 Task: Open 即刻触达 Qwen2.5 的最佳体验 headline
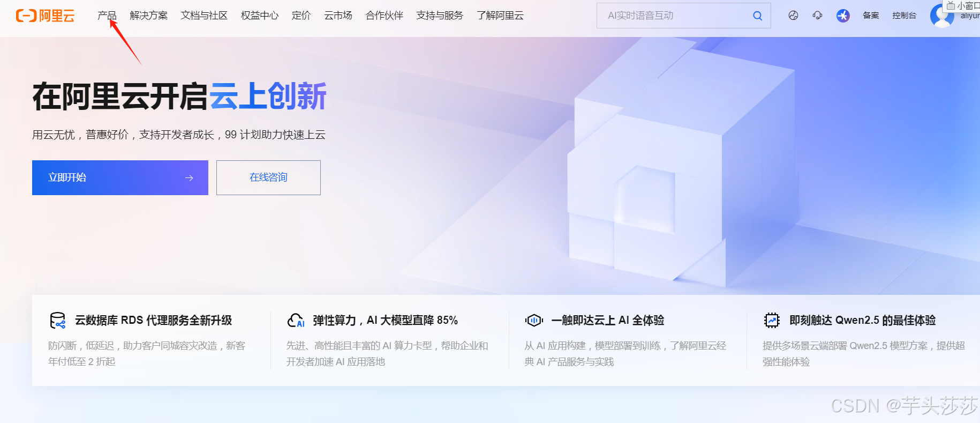point(863,321)
